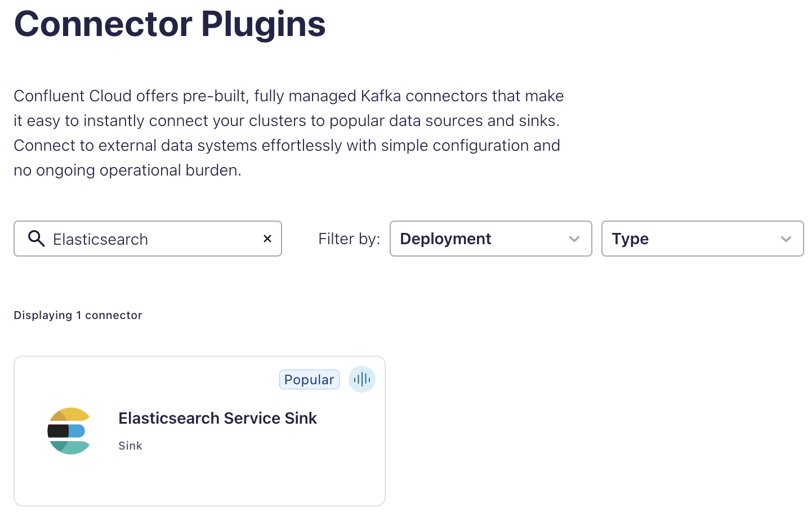Click the Connector Plugins heading
This screenshot has height=521, width=812.
coord(169,24)
